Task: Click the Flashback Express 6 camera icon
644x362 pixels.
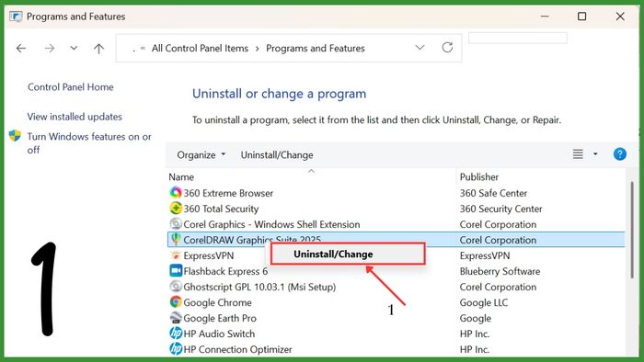Action: click(176, 270)
